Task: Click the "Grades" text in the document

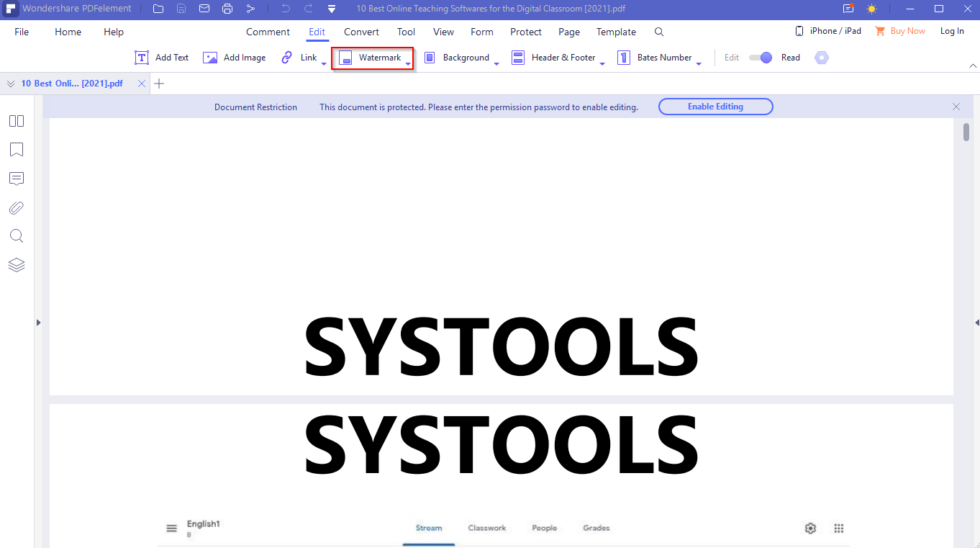Action: point(596,528)
